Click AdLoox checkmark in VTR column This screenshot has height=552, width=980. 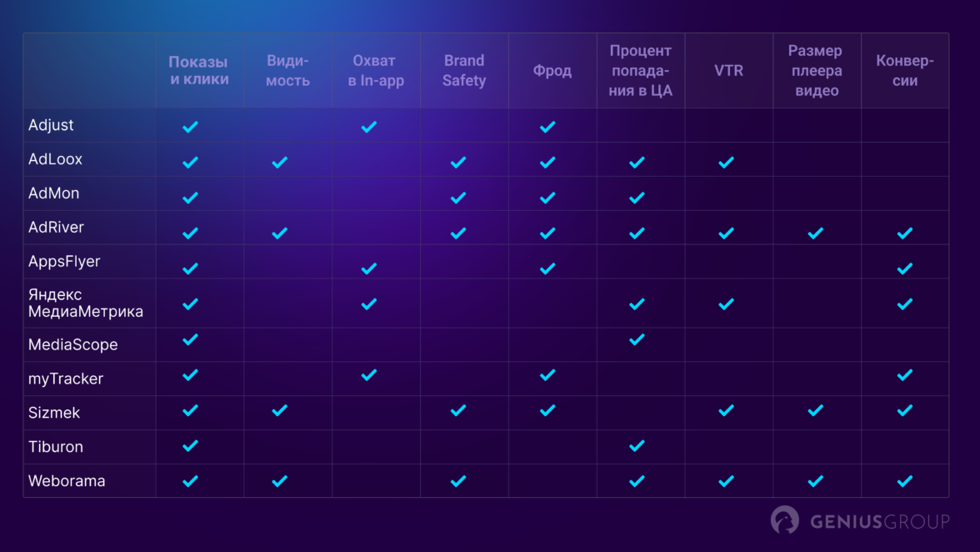pyautogui.click(x=726, y=162)
